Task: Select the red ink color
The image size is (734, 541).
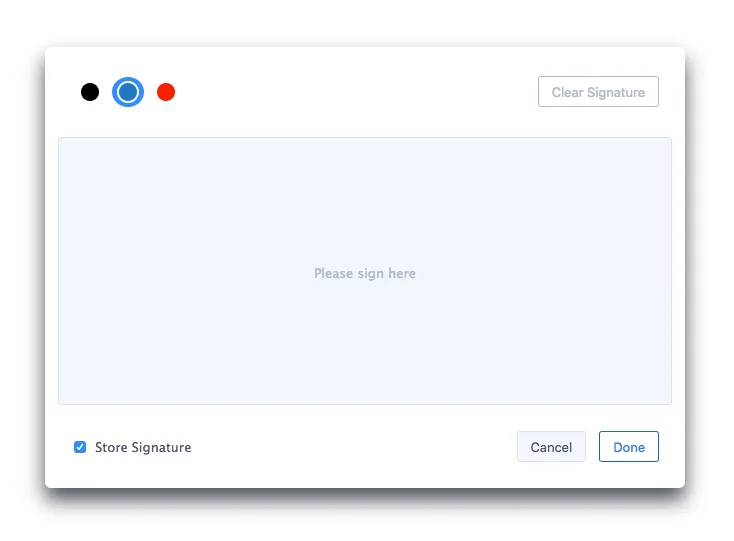Action: tap(166, 92)
